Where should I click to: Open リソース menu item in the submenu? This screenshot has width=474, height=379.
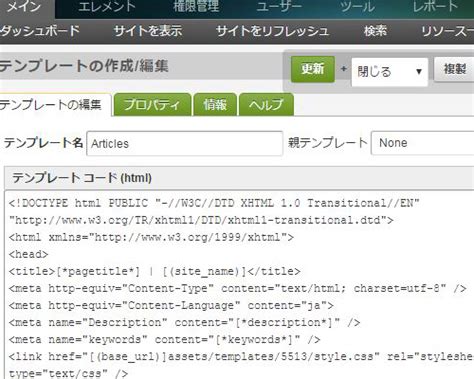[447, 31]
